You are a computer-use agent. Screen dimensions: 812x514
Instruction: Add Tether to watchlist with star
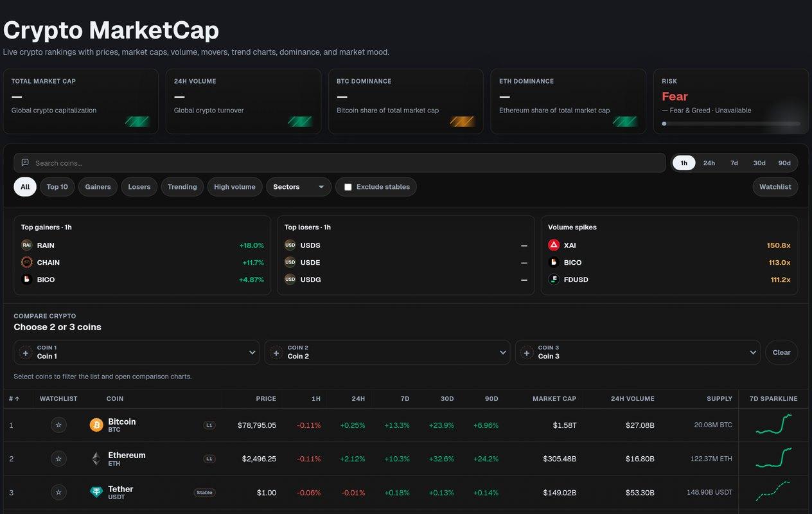[58, 492]
